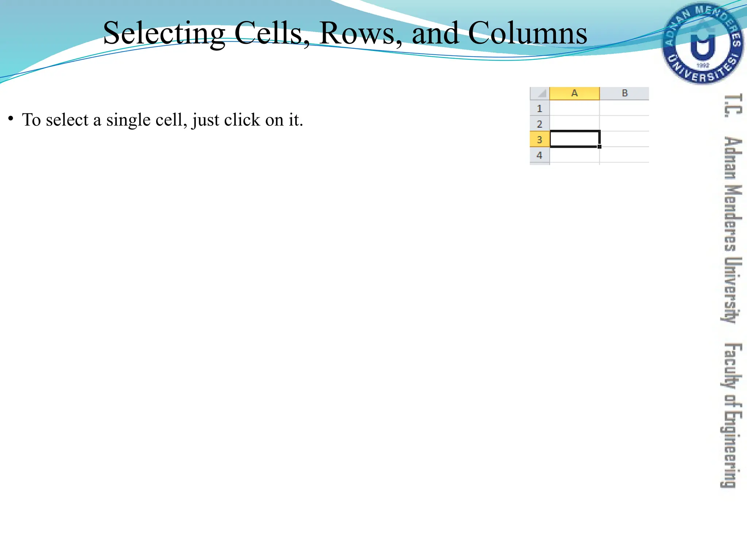Click the vertical 'T.C.' text
The image size is (747, 560).
coord(733,106)
